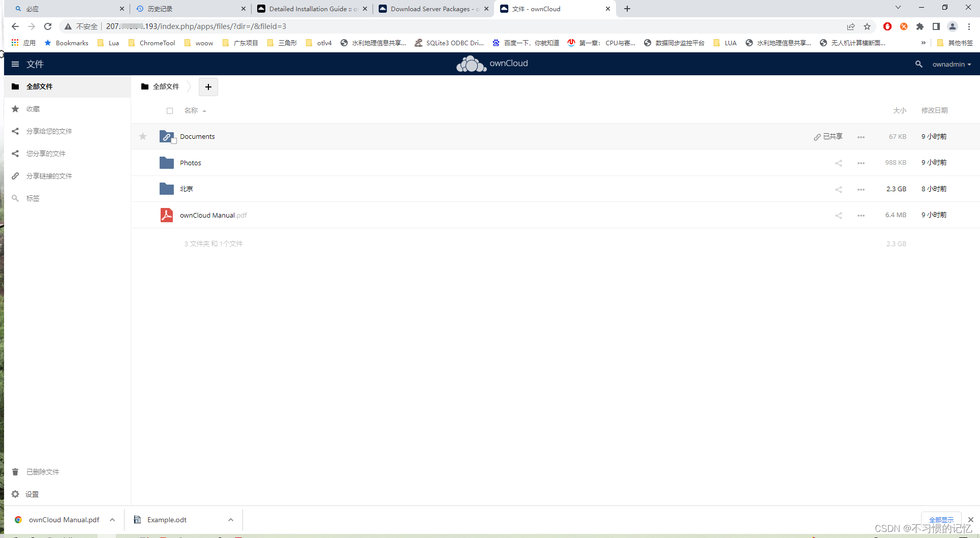Expand options for Example.odt download
Image resolution: width=980 pixels, height=538 pixels.
pos(231,520)
